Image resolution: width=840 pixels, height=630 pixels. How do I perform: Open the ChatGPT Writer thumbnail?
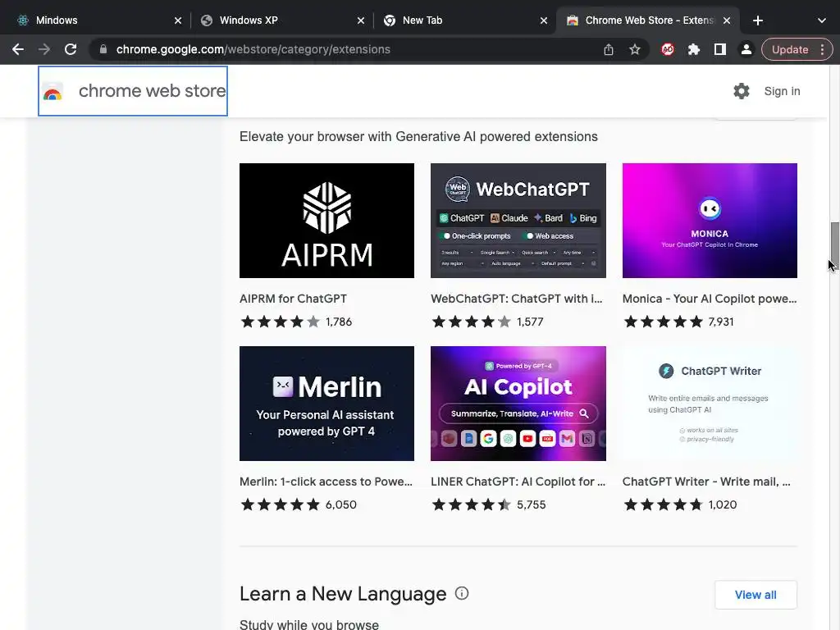coord(710,404)
